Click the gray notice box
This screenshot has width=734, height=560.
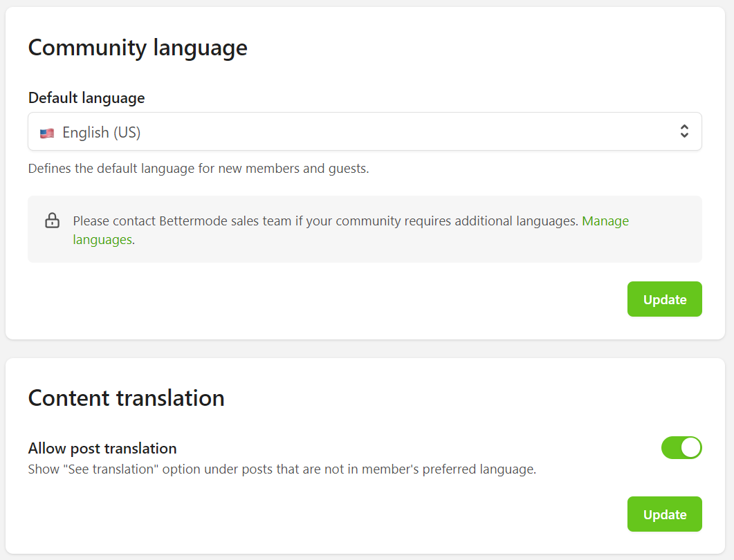(365, 229)
